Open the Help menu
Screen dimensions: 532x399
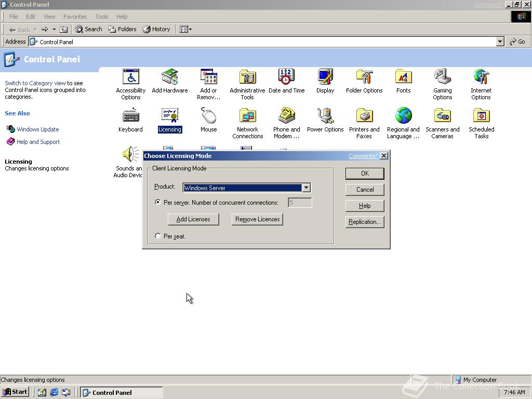pyautogui.click(x=122, y=17)
